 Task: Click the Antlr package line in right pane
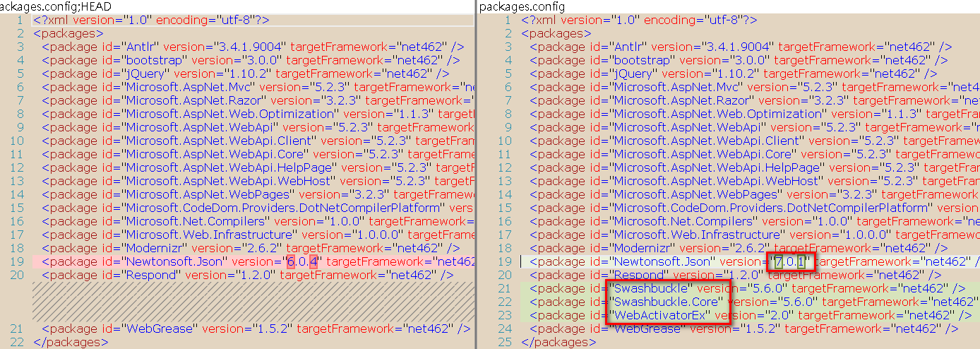click(741, 47)
